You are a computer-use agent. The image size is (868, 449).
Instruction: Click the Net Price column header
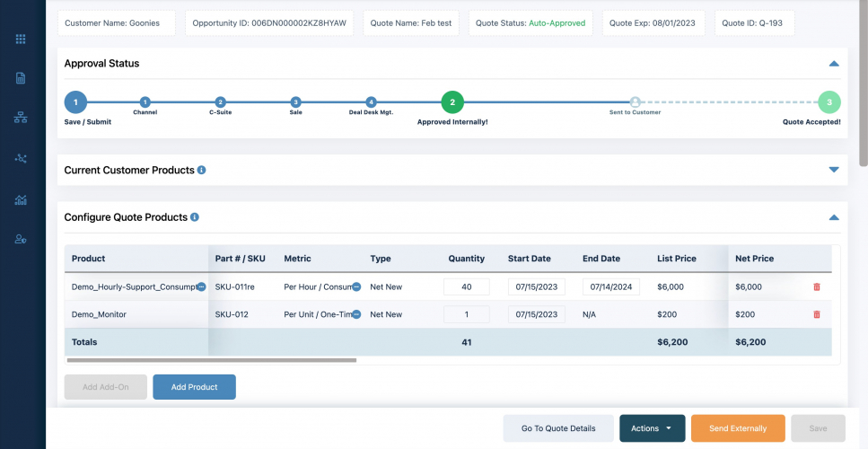tap(755, 259)
